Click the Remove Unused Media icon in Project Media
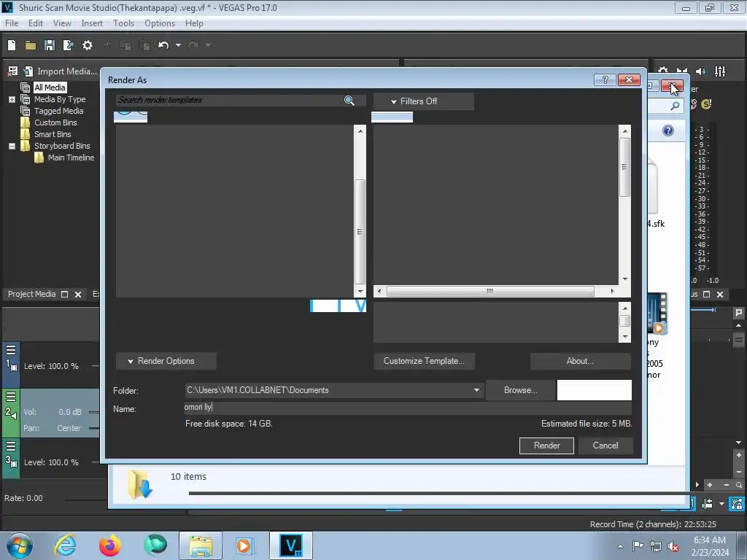The width and height of the screenshot is (747, 560). pos(12,71)
